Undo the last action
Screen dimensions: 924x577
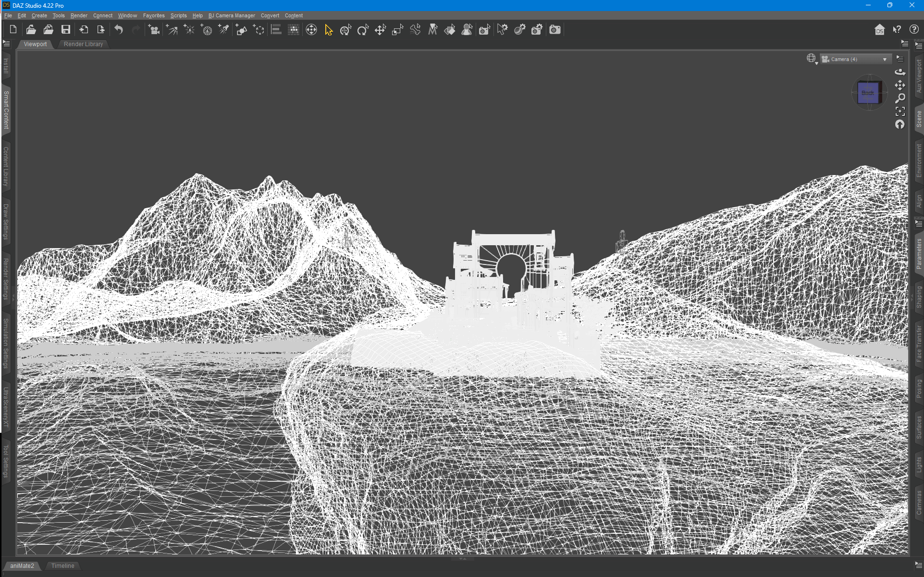(x=119, y=30)
